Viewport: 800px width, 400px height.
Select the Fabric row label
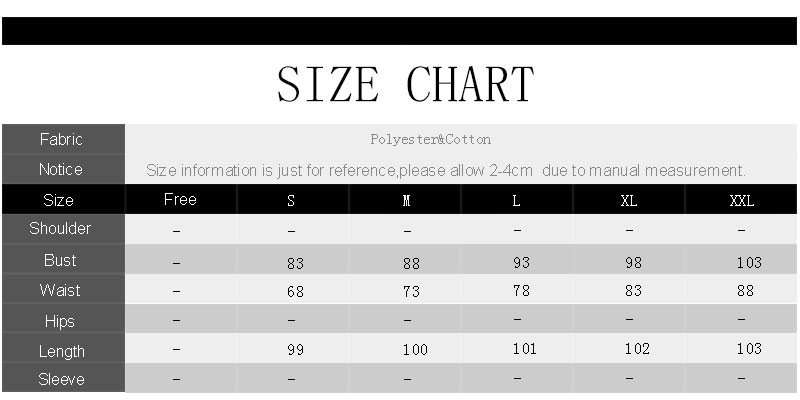pyautogui.click(x=61, y=139)
